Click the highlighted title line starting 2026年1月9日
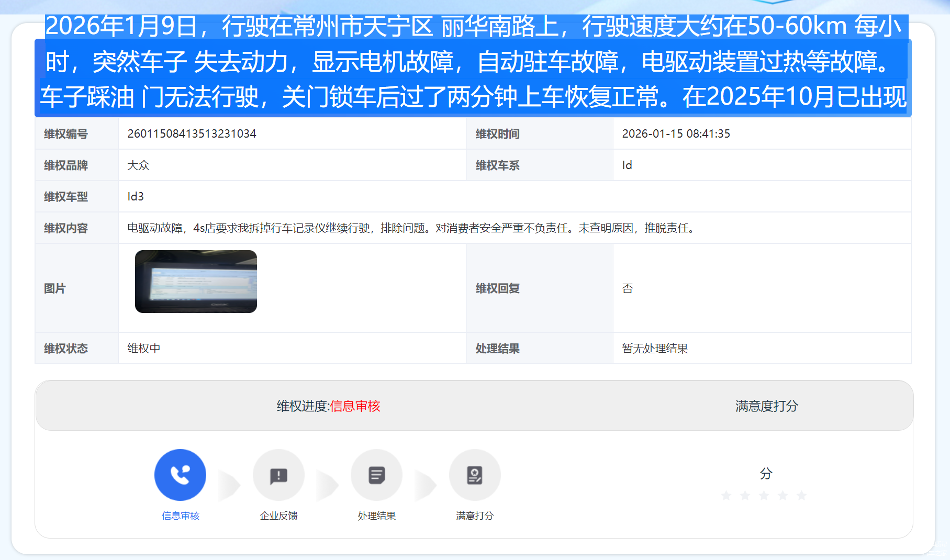Image resolution: width=950 pixels, height=560 pixels. click(x=474, y=26)
